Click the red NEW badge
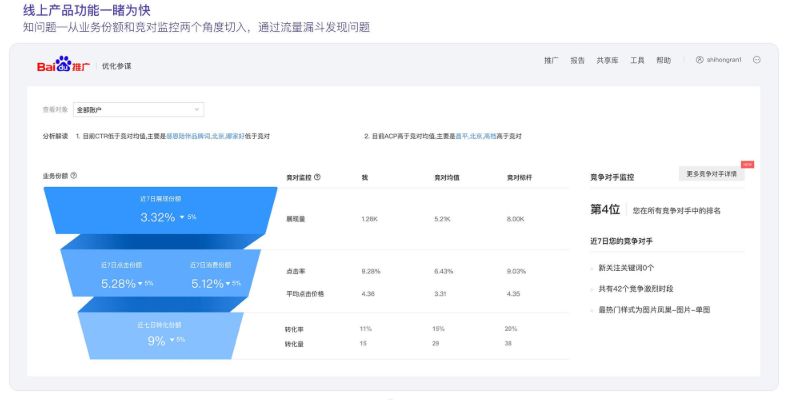Viewport: 794px width, 400px height. coord(748,165)
